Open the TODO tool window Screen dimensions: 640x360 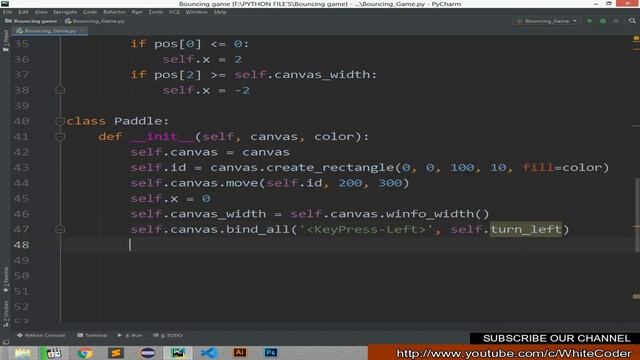(168, 336)
